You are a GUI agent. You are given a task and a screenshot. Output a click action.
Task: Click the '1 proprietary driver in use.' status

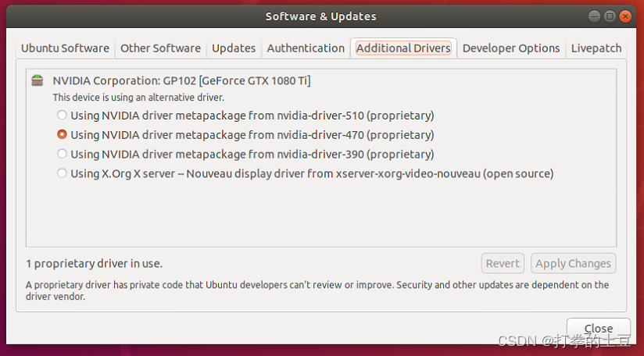[94, 263]
